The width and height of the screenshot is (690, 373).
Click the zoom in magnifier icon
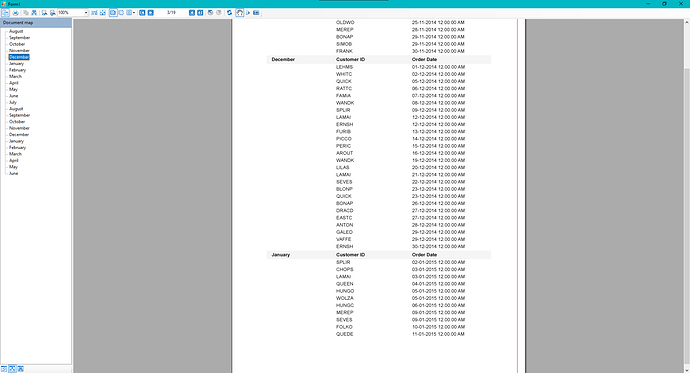52,13
